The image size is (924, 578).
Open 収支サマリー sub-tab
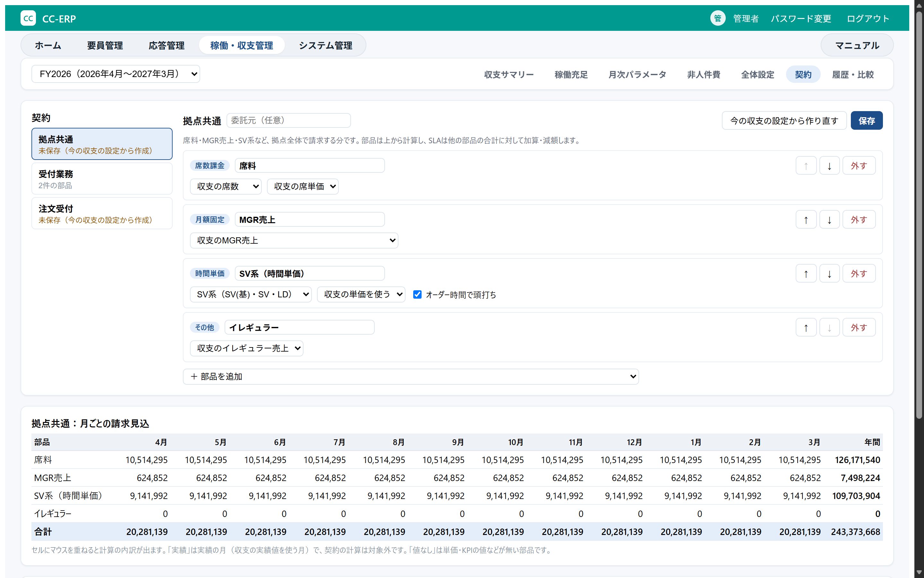click(509, 74)
